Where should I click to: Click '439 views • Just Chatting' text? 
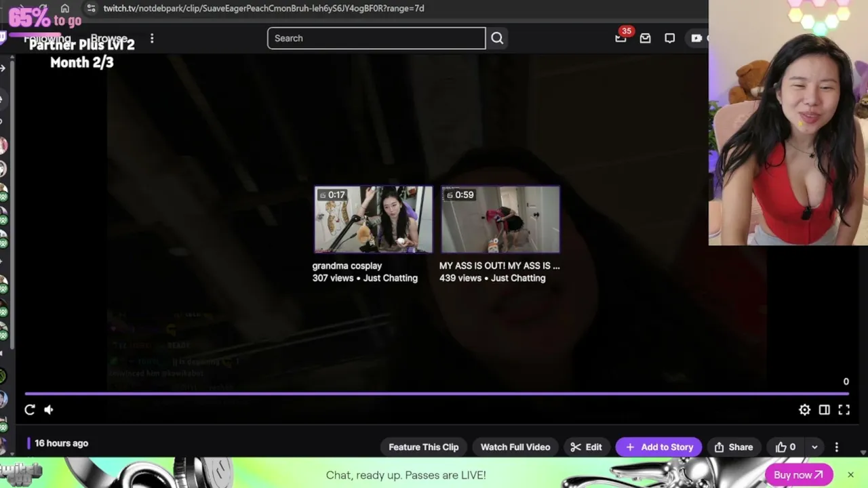[492, 278]
